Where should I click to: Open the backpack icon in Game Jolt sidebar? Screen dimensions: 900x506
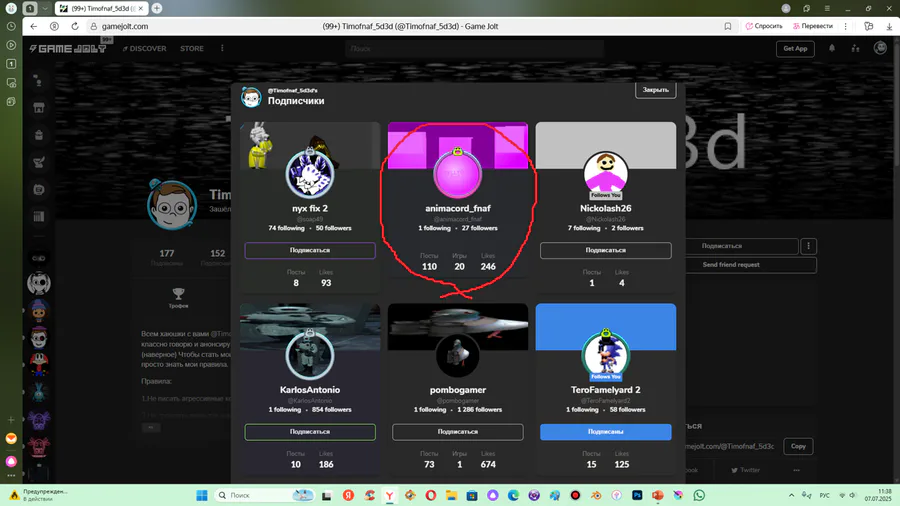39,135
